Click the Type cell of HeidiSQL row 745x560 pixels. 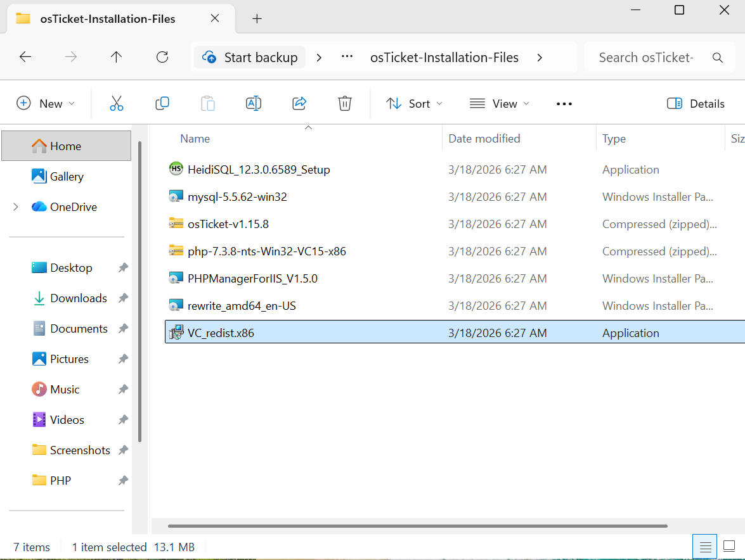click(x=630, y=169)
